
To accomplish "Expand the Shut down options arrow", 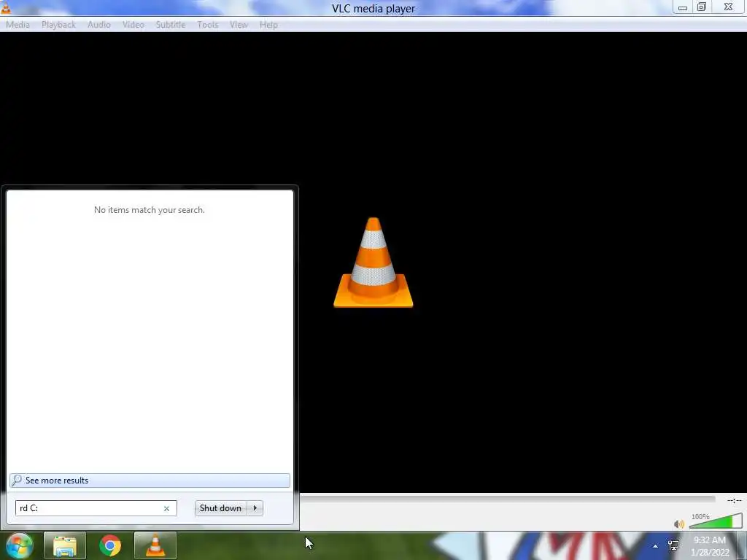I will (x=255, y=508).
